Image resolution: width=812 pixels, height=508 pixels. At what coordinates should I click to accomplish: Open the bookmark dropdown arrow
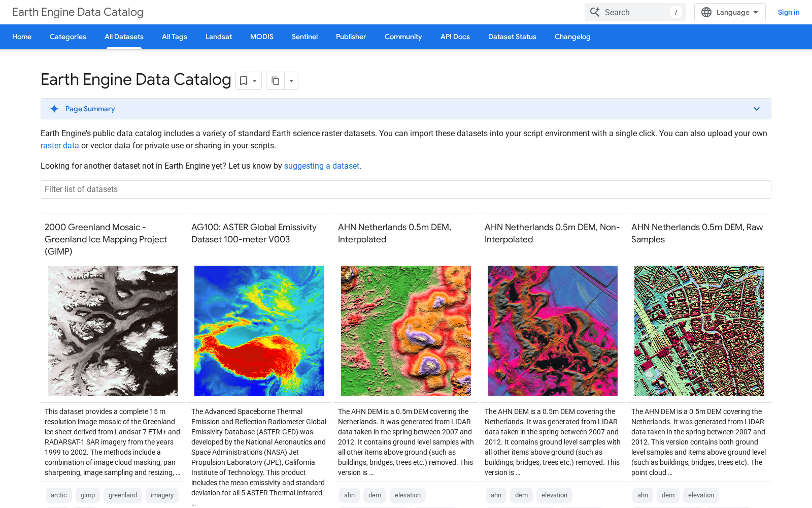point(255,81)
